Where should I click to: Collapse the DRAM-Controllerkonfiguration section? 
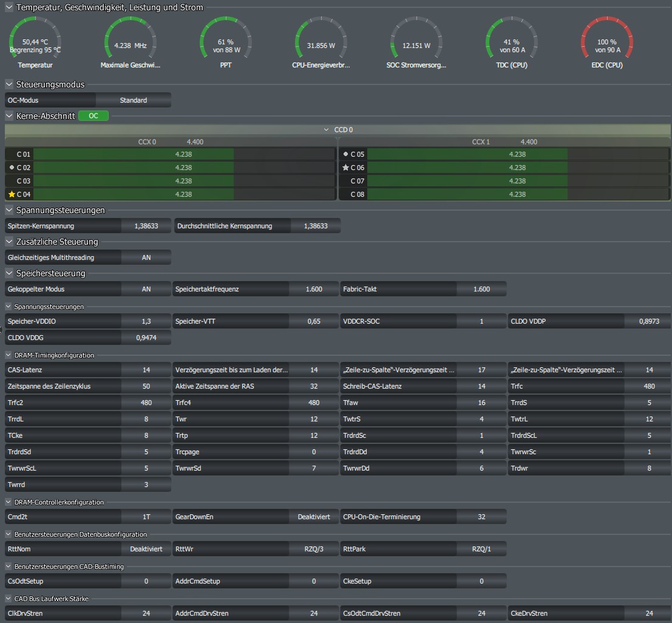coord(8,502)
